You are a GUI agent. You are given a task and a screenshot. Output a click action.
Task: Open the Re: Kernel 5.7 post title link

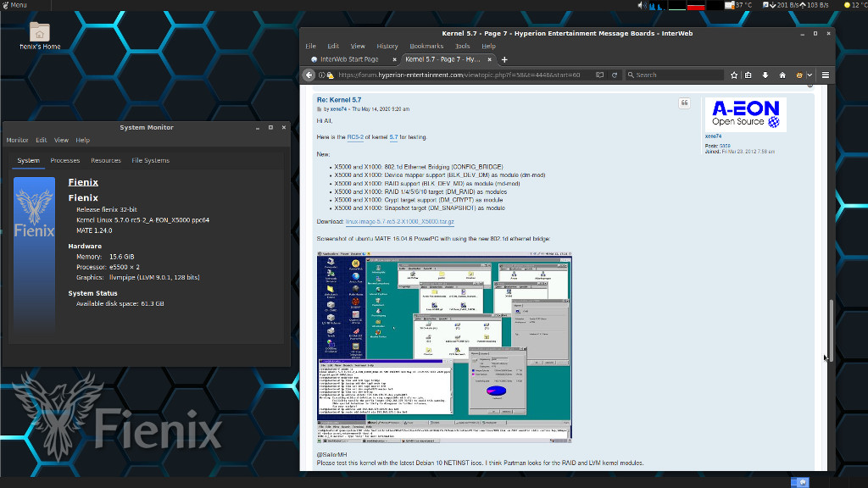339,100
